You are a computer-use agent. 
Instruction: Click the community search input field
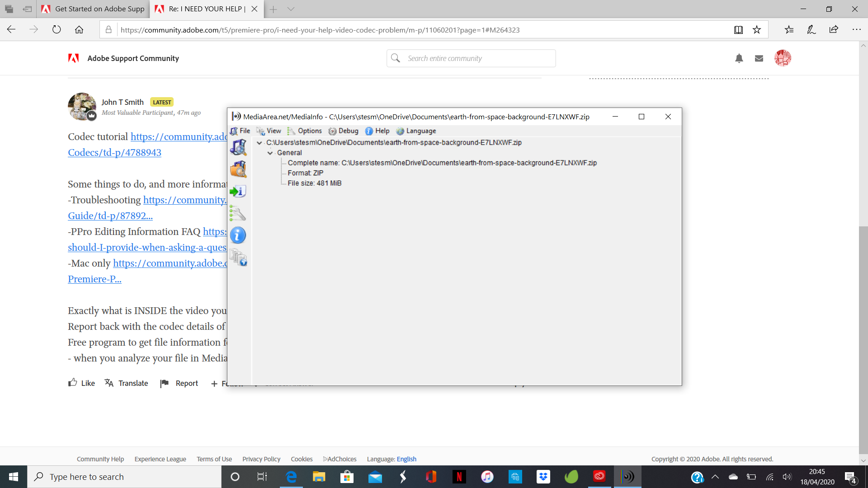click(471, 58)
